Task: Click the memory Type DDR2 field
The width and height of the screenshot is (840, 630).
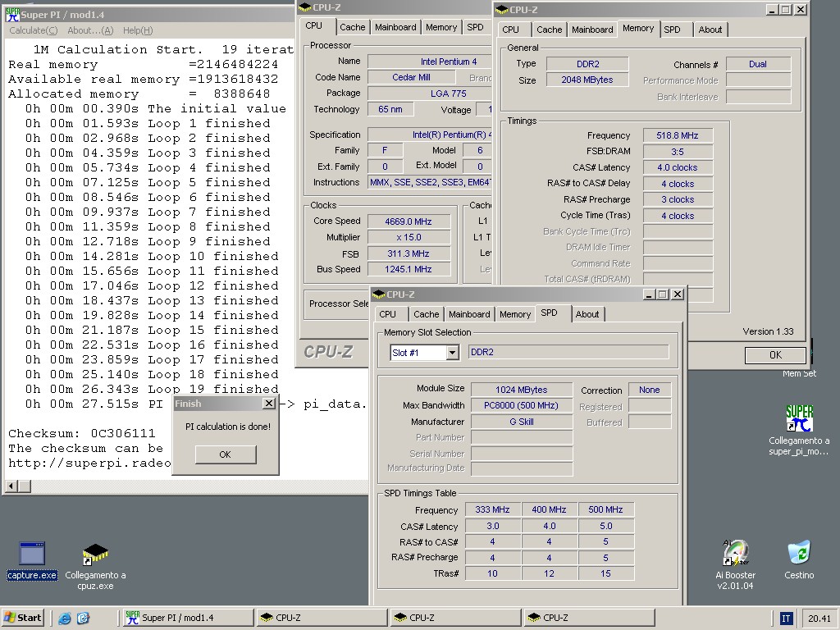Action: pos(587,64)
